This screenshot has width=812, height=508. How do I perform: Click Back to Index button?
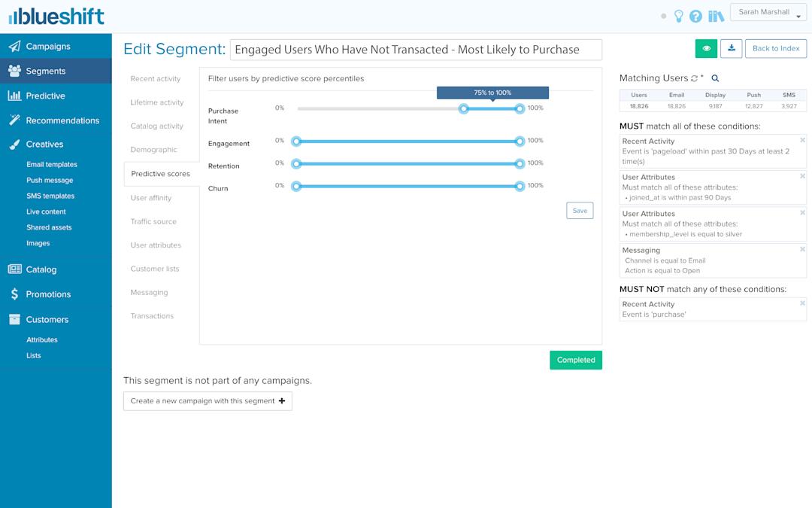pyautogui.click(x=776, y=48)
